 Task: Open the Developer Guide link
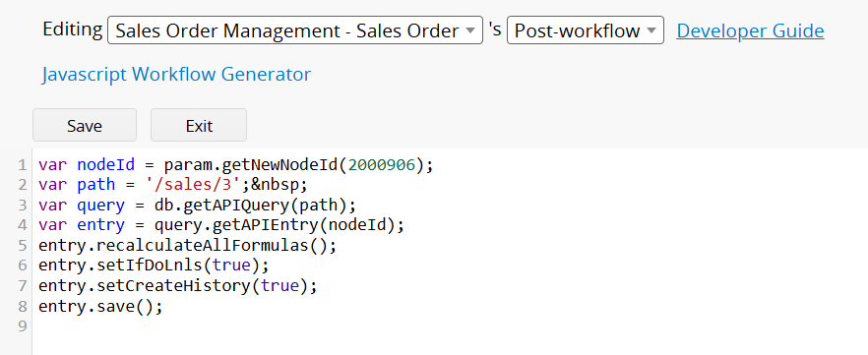(750, 30)
